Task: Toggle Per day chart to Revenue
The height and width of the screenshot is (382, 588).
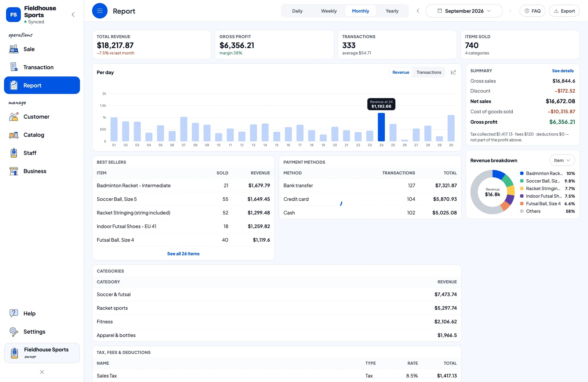Action: (x=401, y=72)
